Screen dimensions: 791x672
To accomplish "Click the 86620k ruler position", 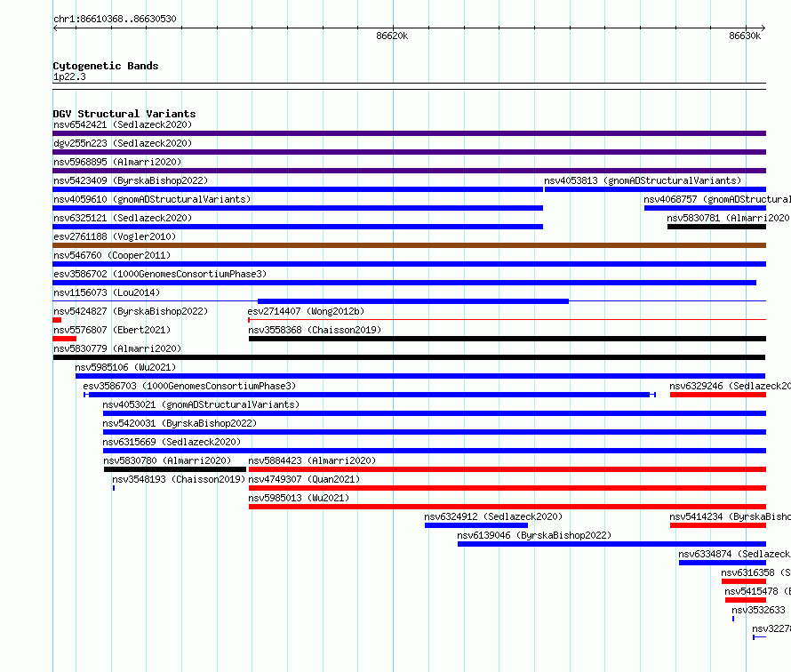I will [392, 36].
